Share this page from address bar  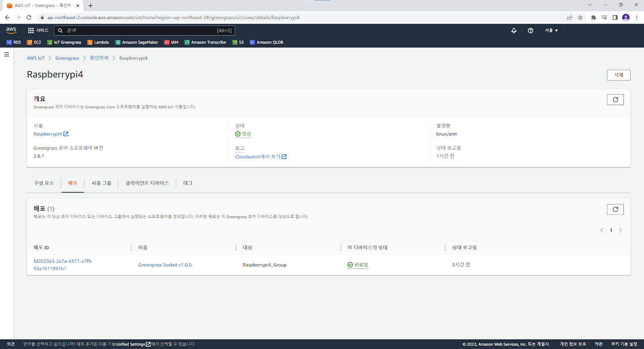pos(569,17)
